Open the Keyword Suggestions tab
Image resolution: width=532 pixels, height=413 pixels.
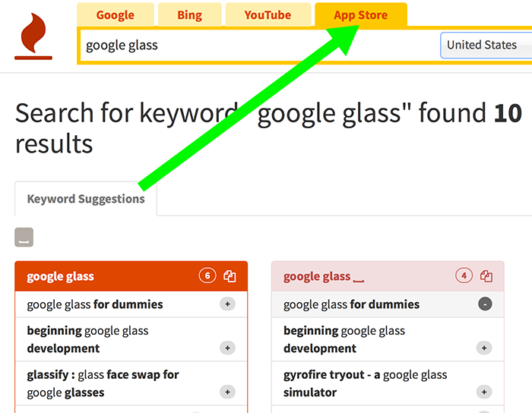point(86,199)
